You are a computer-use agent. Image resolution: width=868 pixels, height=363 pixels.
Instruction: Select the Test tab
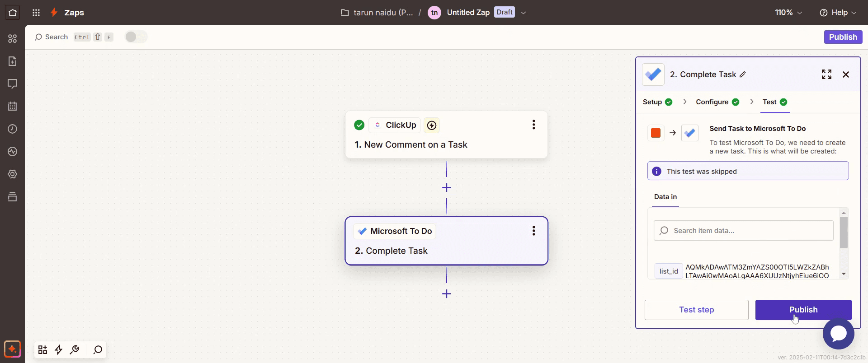775,102
